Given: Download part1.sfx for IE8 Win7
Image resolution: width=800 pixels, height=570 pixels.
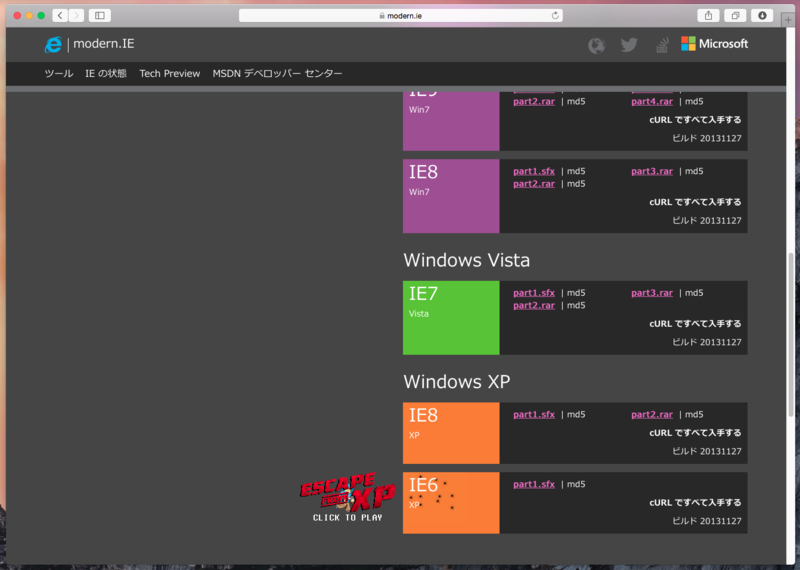Looking at the screenshot, I should click(x=534, y=171).
